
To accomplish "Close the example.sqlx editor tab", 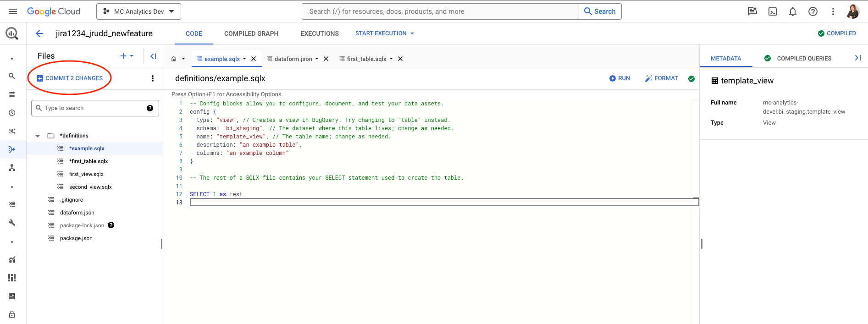I will [x=254, y=59].
